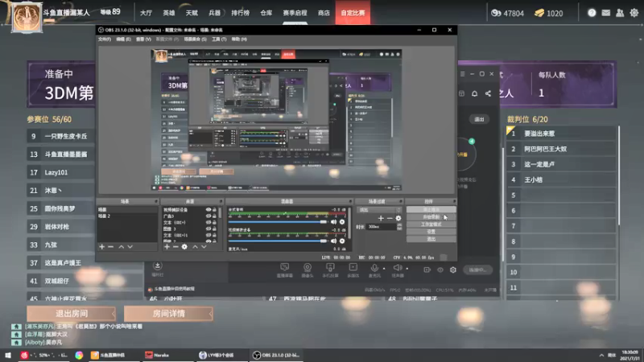Toggle visibility of the third source row

208,223
